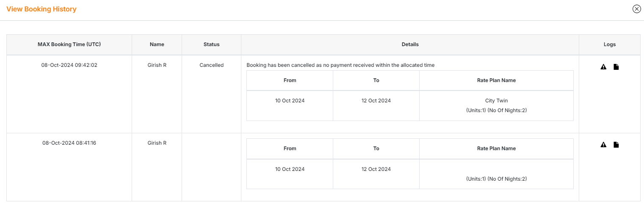Click the Name column header
644x209 pixels.
point(157,44)
